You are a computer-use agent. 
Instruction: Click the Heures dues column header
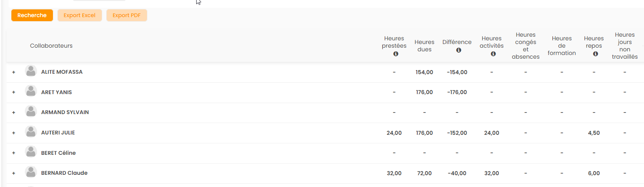[x=424, y=46]
